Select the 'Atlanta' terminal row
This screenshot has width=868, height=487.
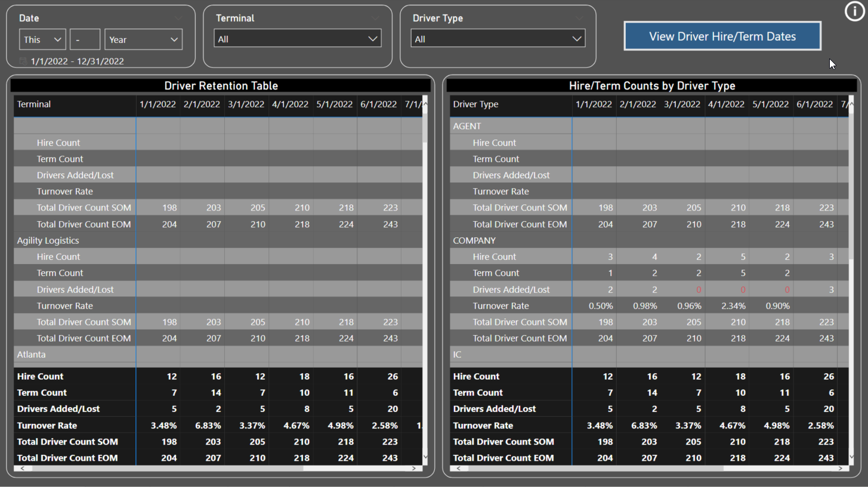tap(31, 354)
